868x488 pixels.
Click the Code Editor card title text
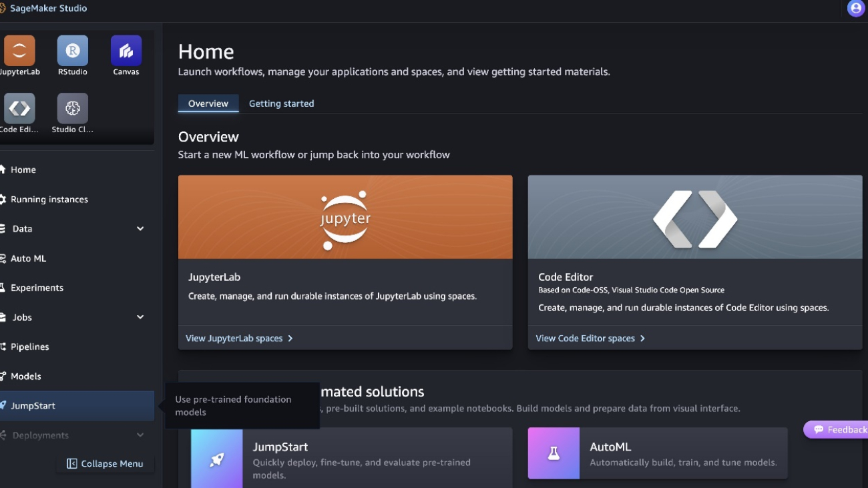pos(566,277)
